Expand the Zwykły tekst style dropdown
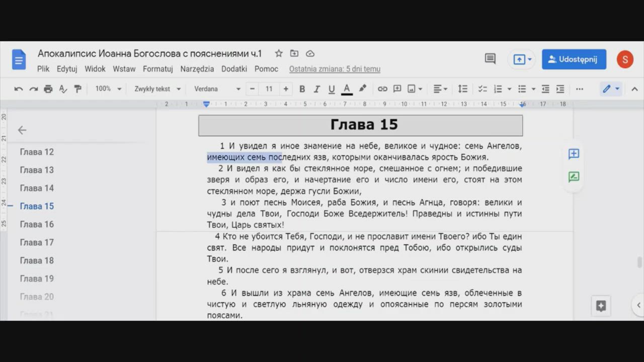This screenshot has width=644, height=362. point(157,89)
